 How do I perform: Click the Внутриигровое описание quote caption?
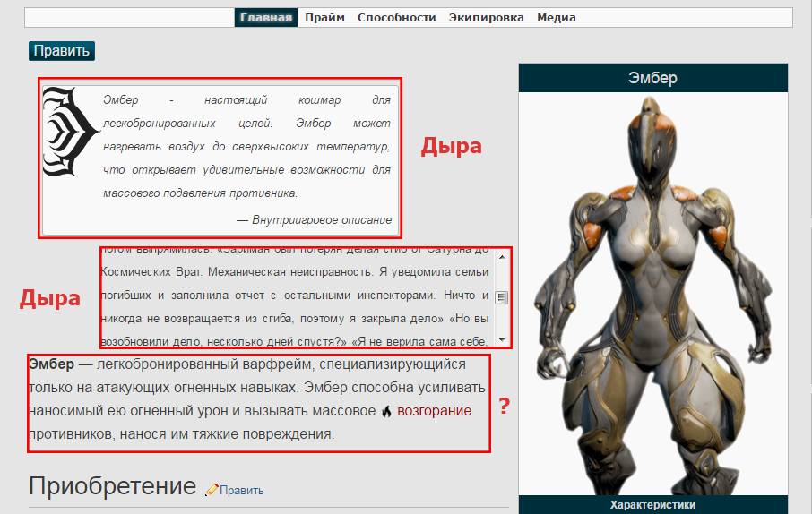pos(314,219)
